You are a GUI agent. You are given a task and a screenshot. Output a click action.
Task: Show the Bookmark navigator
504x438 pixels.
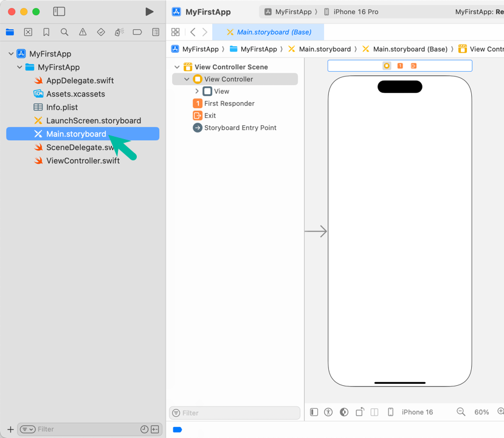point(46,32)
